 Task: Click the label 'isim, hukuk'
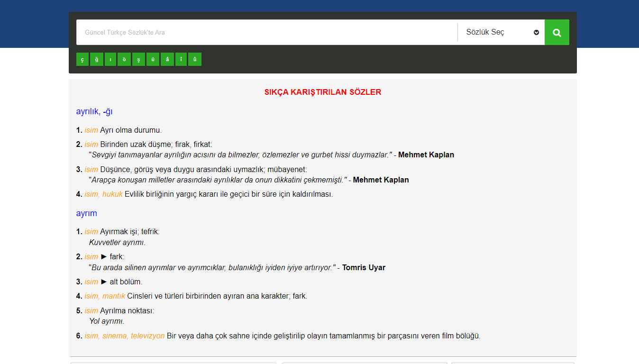(103, 194)
